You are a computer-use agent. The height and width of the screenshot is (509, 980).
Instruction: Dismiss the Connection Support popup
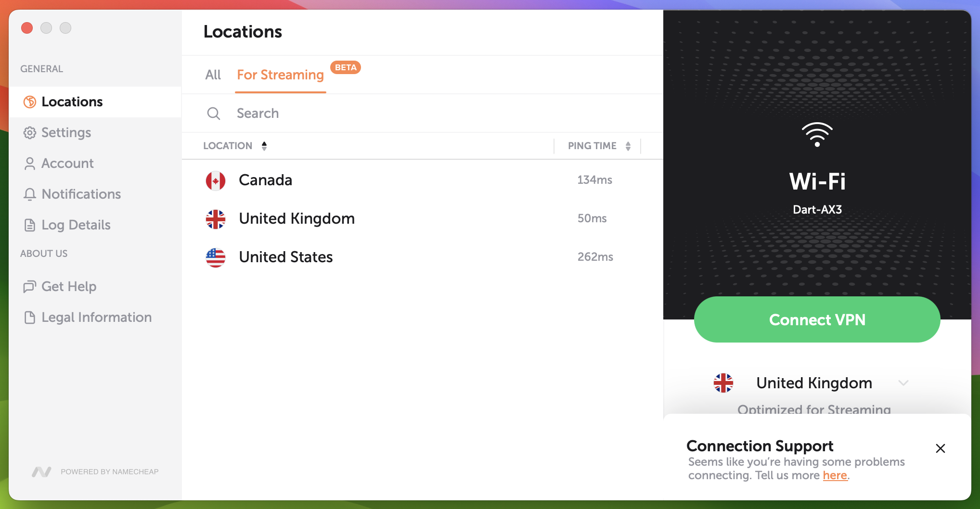(x=941, y=448)
